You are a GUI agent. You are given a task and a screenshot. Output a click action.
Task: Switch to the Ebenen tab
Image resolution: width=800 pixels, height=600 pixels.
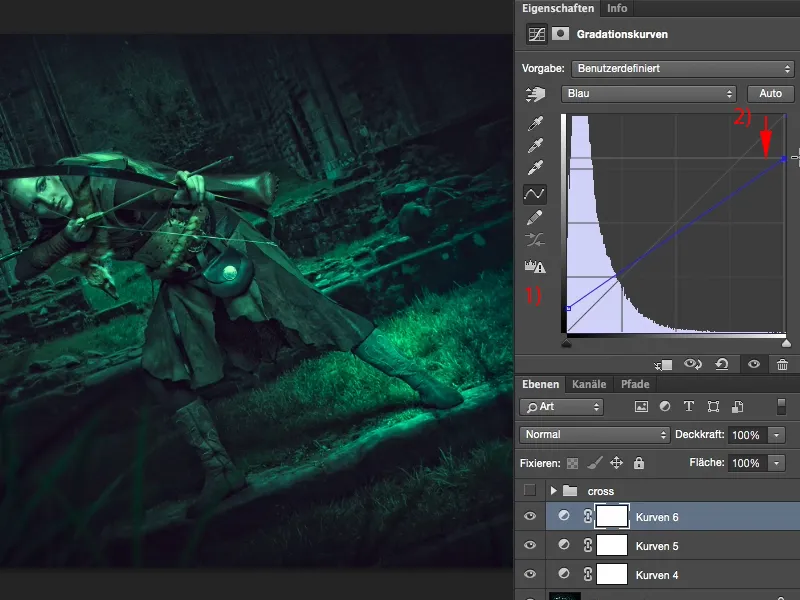(540, 384)
